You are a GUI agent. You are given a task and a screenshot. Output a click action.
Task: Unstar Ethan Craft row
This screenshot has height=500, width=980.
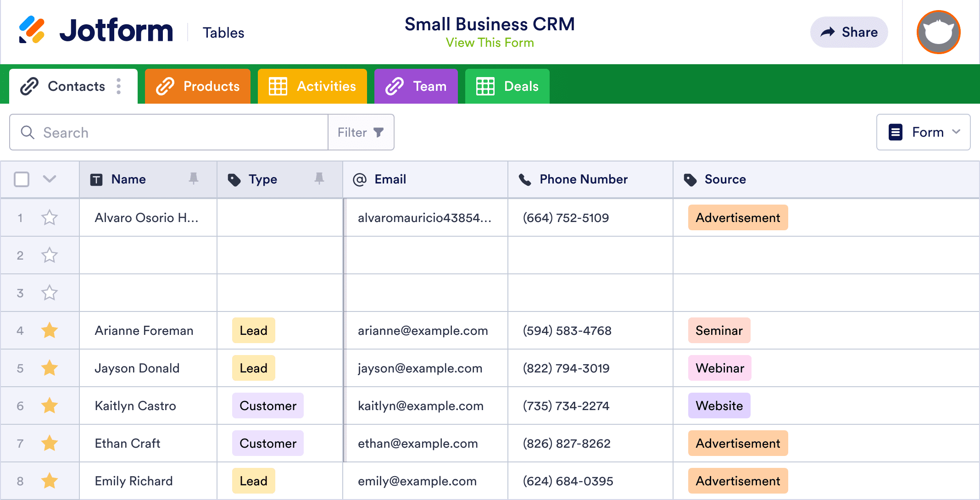tap(50, 443)
